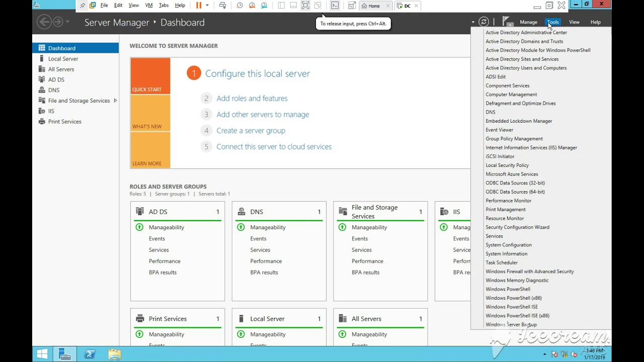Screen dimensions: 644x362
Task: Open Active Directory Administrative Center from Tools menu
Action: tap(526, 33)
